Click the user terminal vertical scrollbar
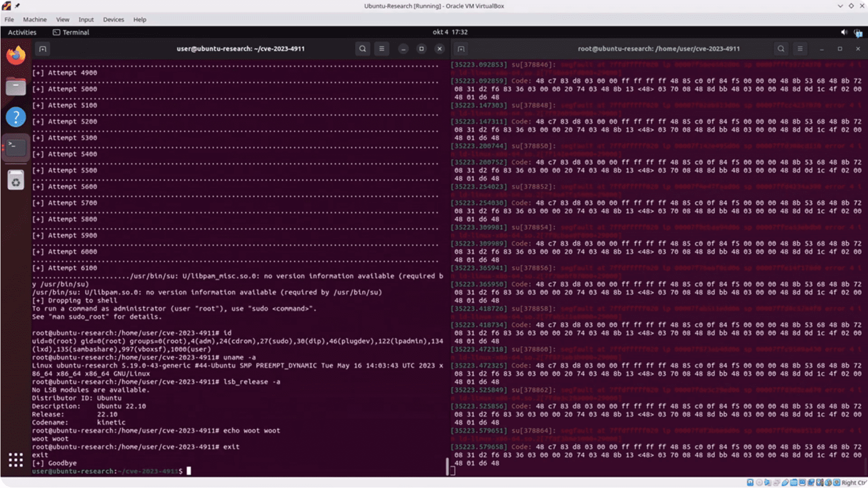The height and width of the screenshot is (488, 868). (x=447, y=466)
